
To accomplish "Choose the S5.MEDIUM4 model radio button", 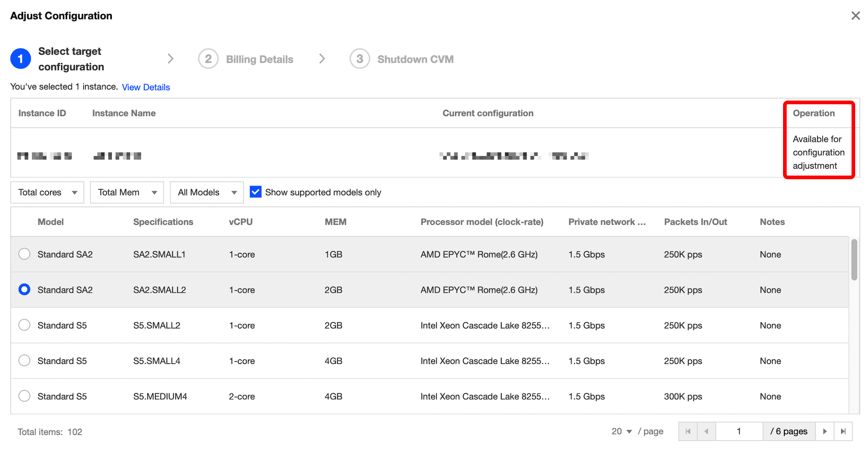I will click(x=25, y=396).
